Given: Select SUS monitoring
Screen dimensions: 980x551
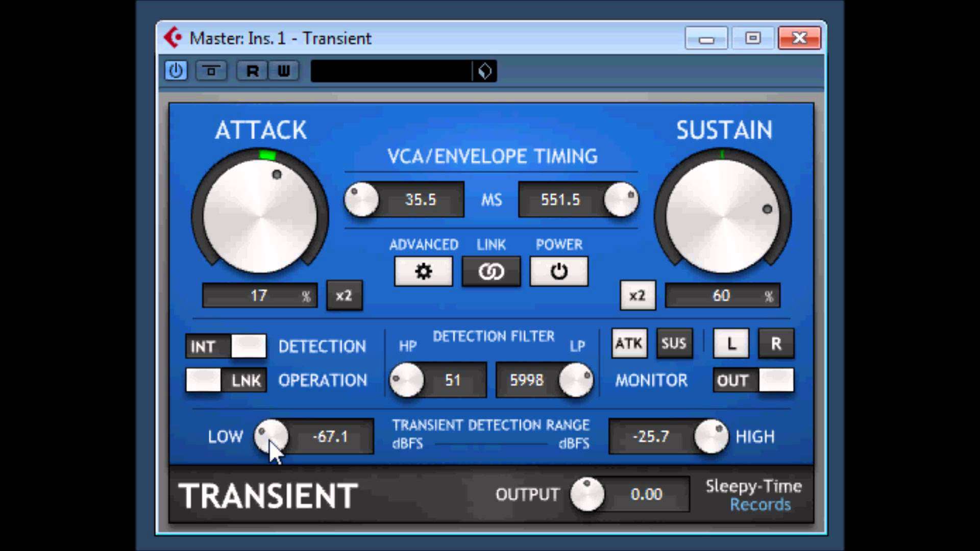Looking at the screenshot, I should point(674,343).
